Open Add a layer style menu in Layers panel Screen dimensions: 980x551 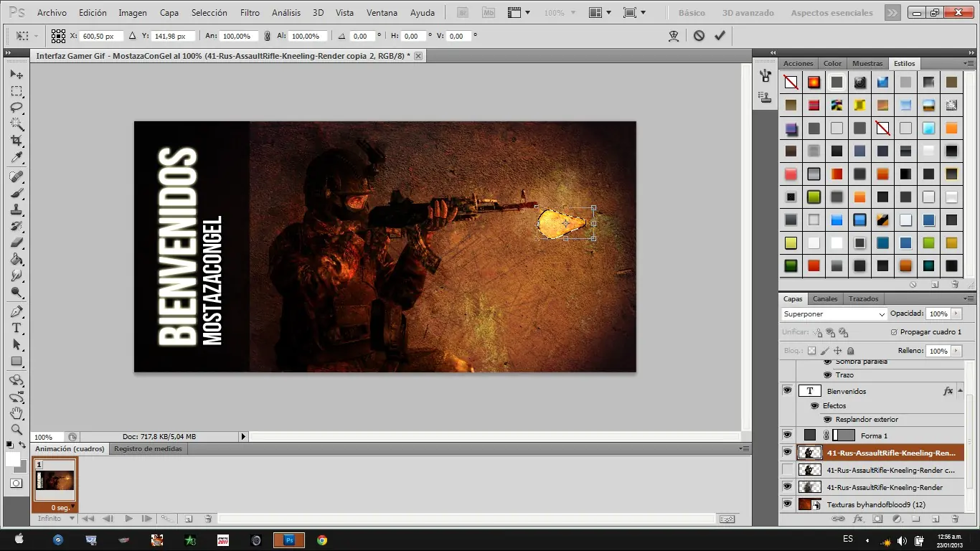[859, 519]
